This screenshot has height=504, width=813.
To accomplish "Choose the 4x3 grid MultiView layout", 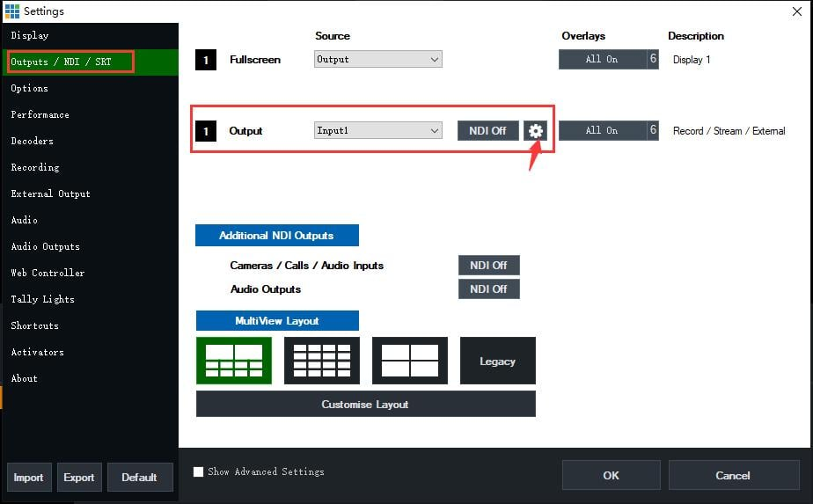I will tap(321, 361).
